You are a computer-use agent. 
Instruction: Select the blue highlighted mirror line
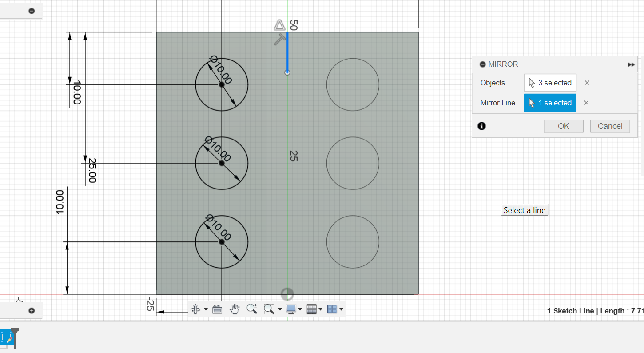[287, 51]
